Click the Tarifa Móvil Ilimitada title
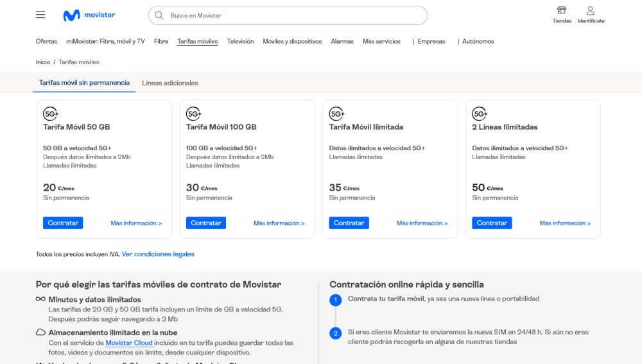The height and width of the screenshot is (364, 642). click(366, 127)
